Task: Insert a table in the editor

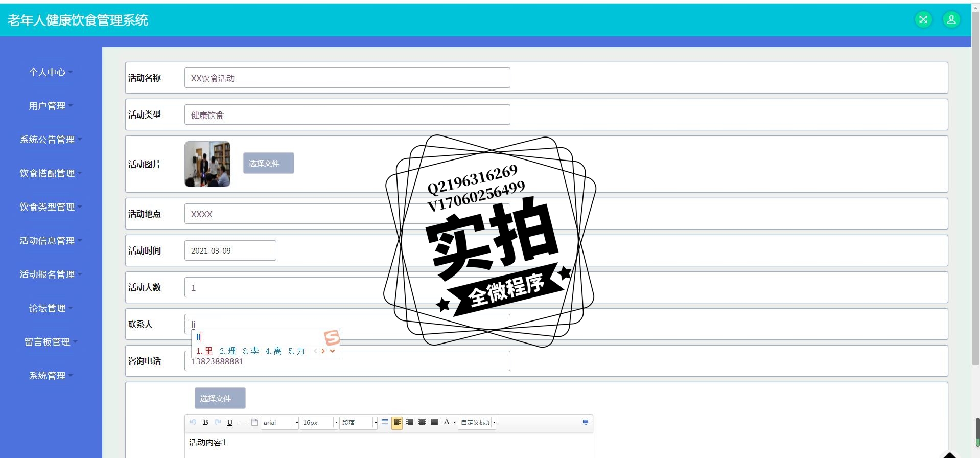Action: [x=385, y=422]
